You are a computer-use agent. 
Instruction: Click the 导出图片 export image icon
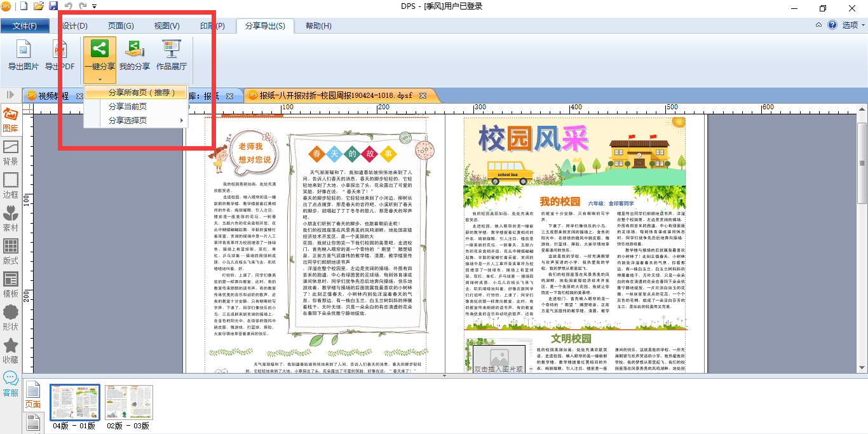pyautogui.click(x=23, y=54)
